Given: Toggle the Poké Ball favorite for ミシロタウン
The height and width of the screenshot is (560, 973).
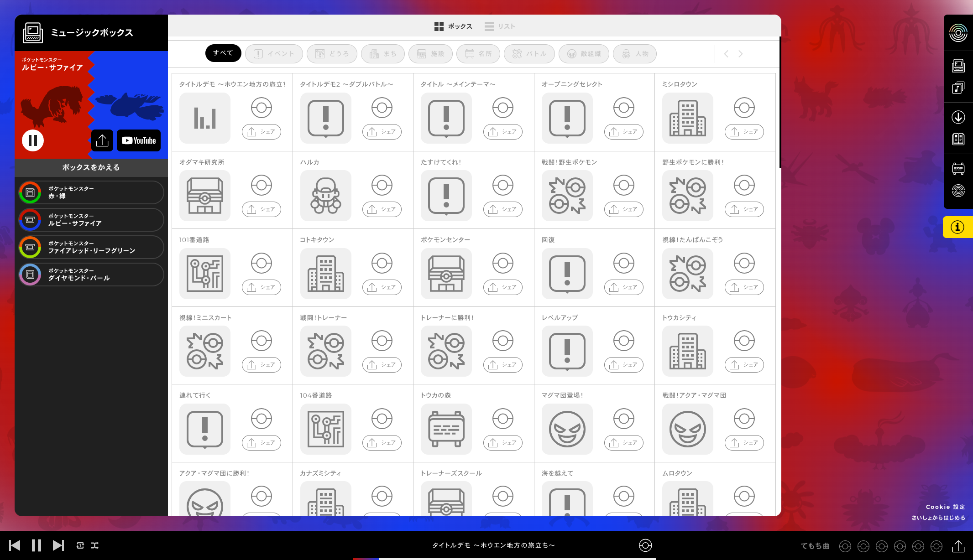Looking at the screenshot, I should 744,108.
